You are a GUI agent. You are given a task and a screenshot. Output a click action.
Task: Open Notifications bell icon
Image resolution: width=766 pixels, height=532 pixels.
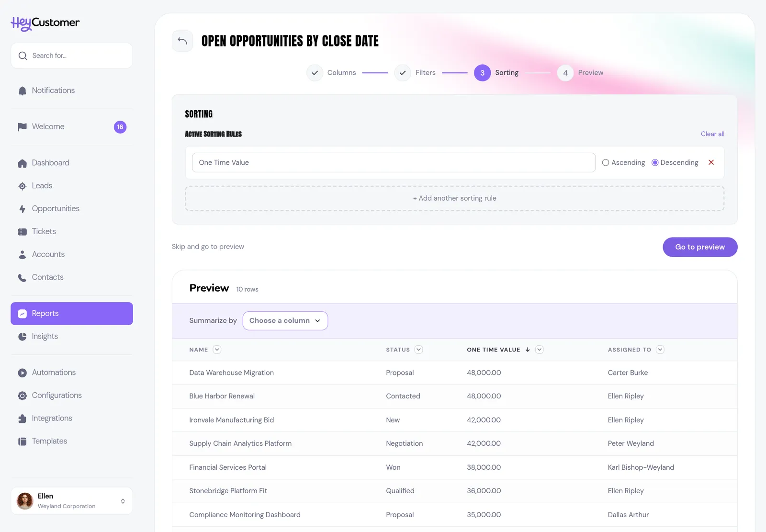tap(22, 91)
